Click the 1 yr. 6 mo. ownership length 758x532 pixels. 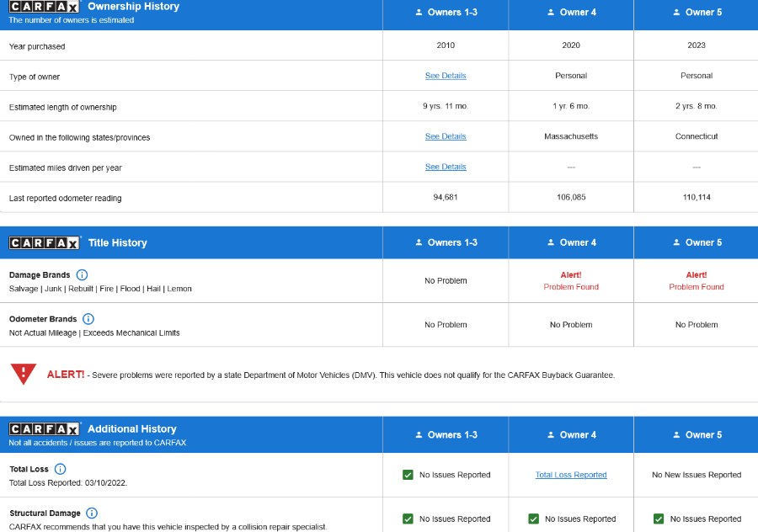click(x=571, y=106)
